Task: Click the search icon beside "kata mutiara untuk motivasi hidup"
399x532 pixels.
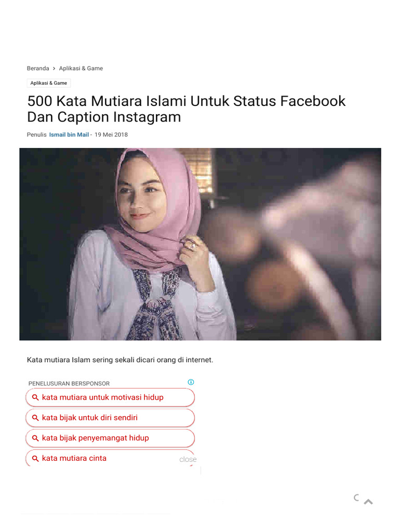Action: 35,397
